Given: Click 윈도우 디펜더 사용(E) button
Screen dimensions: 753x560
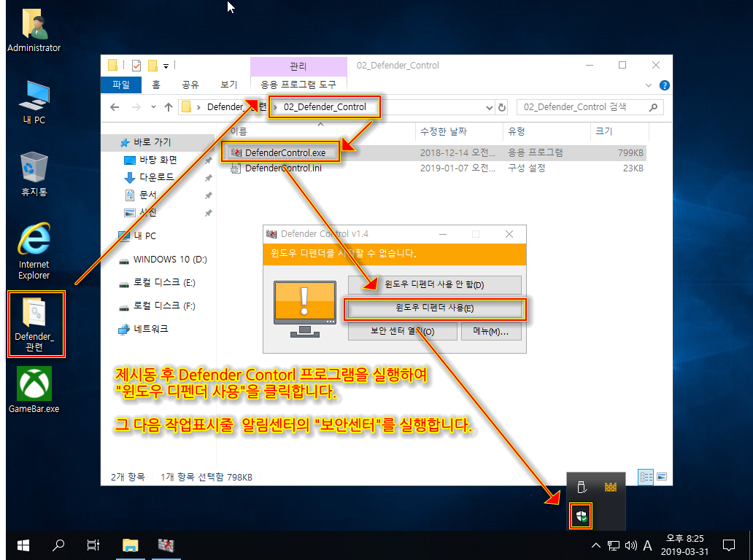Looking at the screenshot, I should point(435,308).
